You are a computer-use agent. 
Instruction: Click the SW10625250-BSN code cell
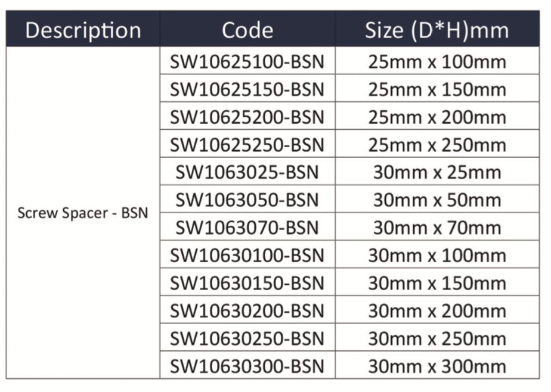[x=247, y=145]
